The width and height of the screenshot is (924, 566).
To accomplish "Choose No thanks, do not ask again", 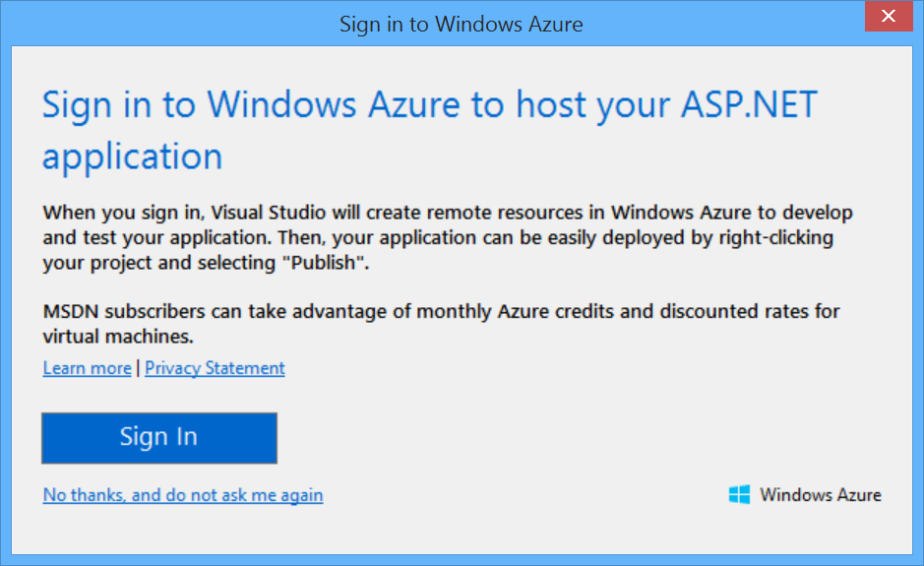I will point(183,495).
